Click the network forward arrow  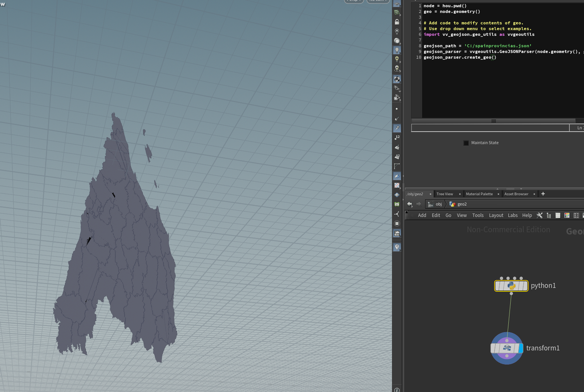pos(419,204)
